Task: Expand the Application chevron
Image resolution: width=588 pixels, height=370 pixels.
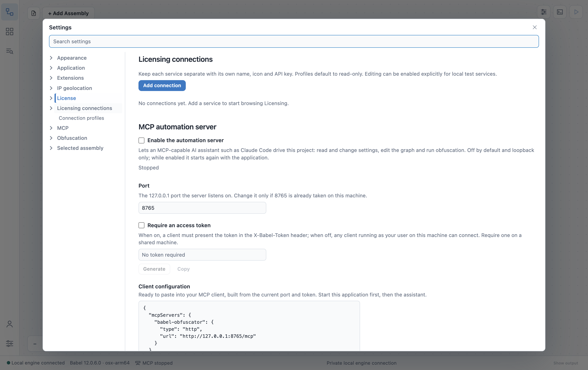Action: point(51,68)
